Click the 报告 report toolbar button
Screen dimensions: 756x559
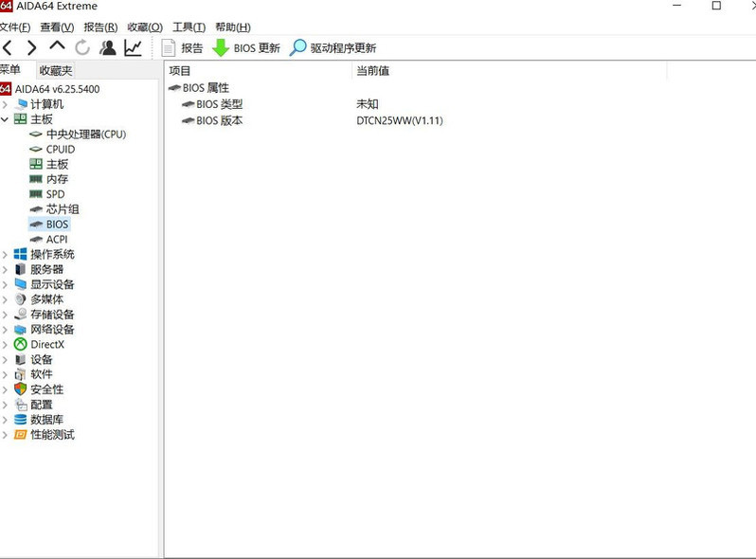183,47
